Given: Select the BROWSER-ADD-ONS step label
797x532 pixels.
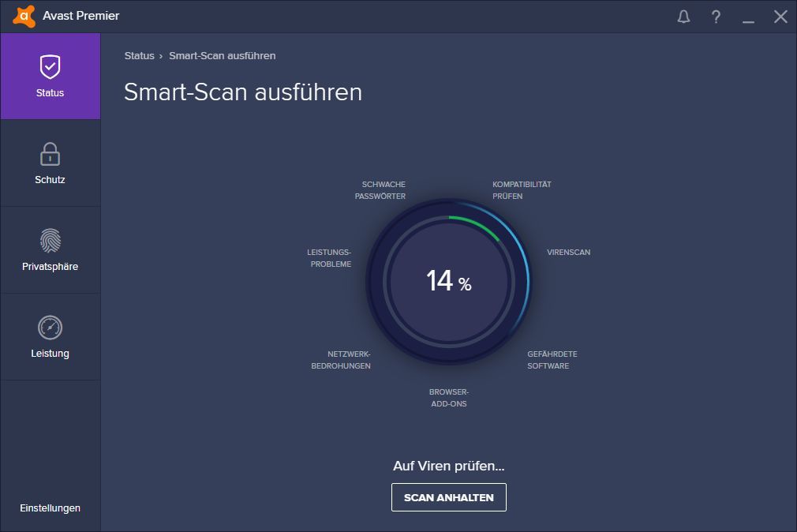Looking at the screenshot, I should [448, 398].
